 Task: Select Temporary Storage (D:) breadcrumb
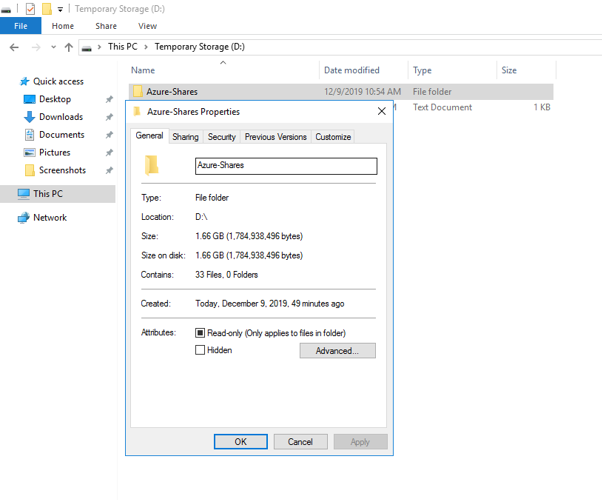[199, 46]
